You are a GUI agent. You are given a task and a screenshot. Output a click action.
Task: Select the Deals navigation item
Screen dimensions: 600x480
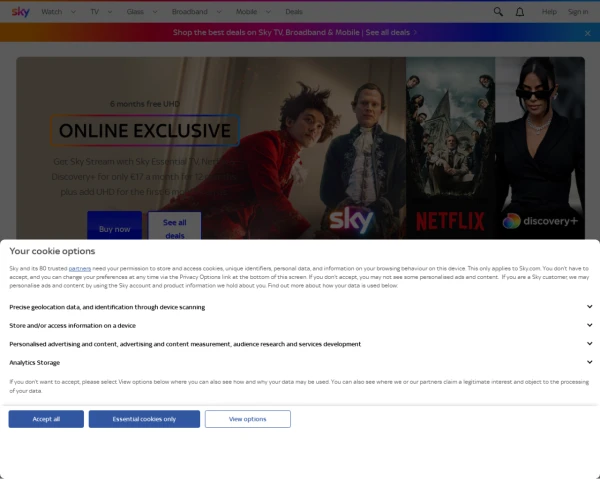pyautogui.click(x=293, y=12)
